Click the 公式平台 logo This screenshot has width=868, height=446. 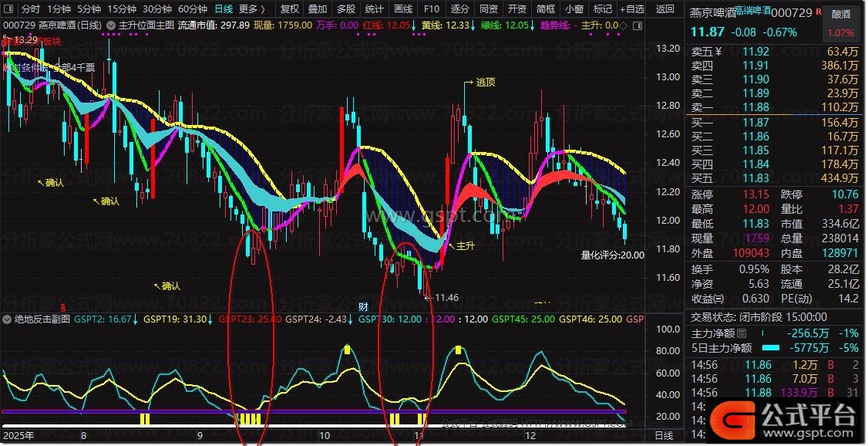pos(803,416)
